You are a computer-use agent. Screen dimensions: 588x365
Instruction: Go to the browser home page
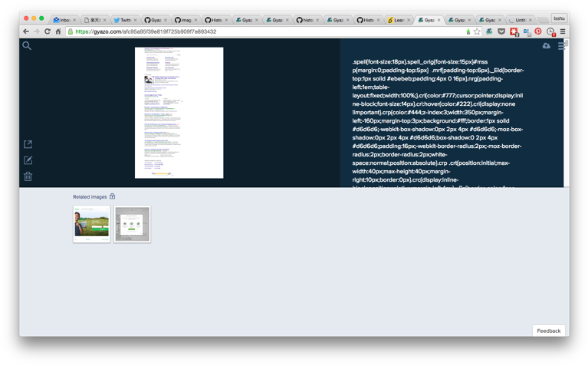[58, 31]
